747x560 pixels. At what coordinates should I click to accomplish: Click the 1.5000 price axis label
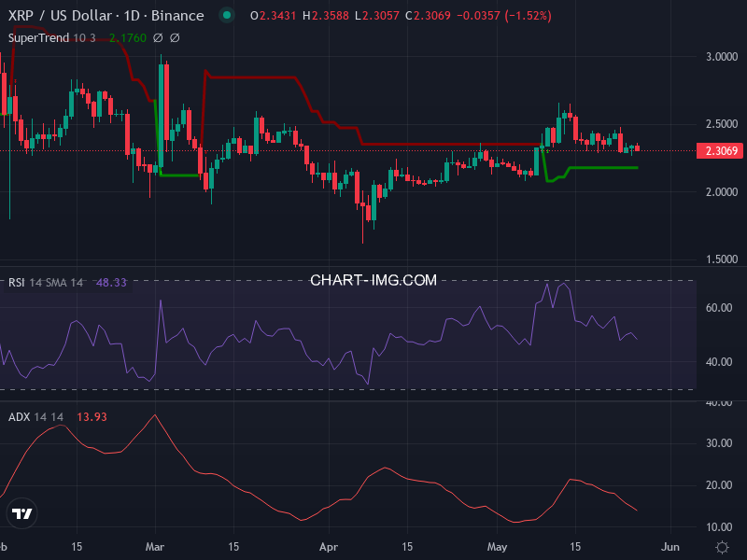point(722,259)
